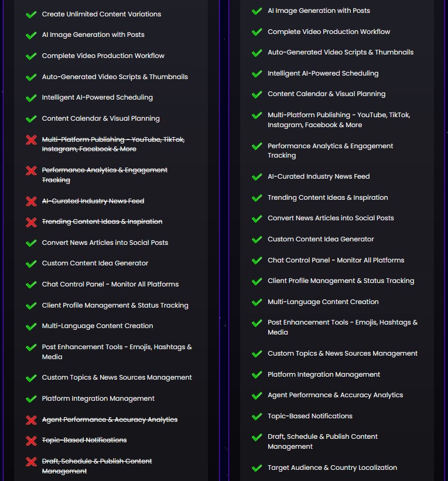Click red X beside Trending Content Ideas

[x=32, y=222]
